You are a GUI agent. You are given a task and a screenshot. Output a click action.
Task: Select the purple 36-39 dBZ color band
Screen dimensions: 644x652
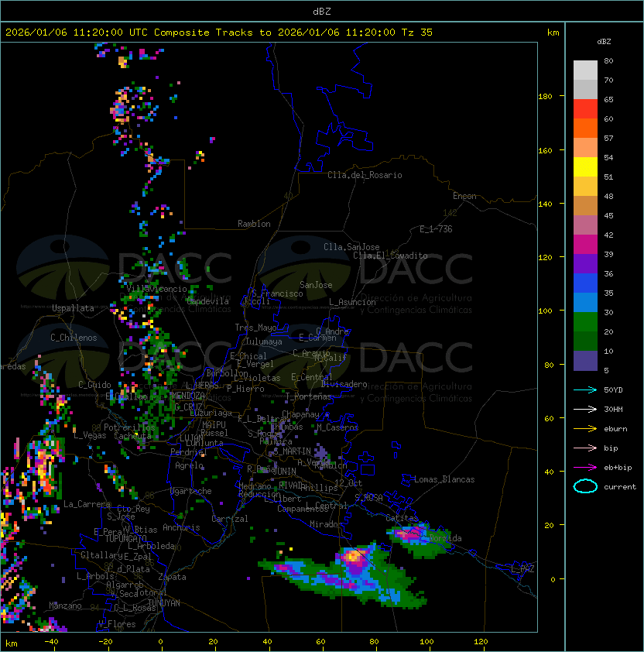[x=585, y=264]
